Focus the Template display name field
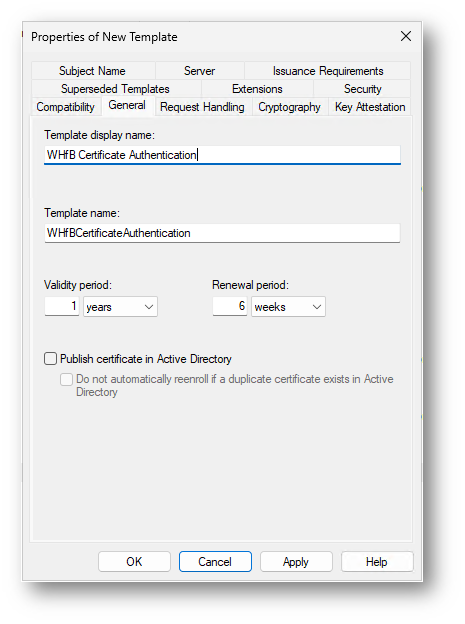465x624 pixels. (x=222, y=155)
